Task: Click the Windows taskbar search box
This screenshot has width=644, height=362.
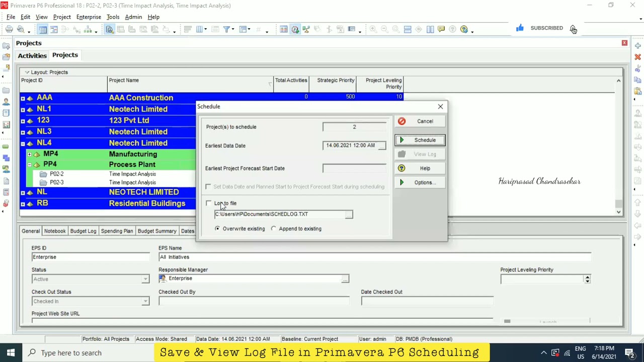Action: (x=89, y=352)
